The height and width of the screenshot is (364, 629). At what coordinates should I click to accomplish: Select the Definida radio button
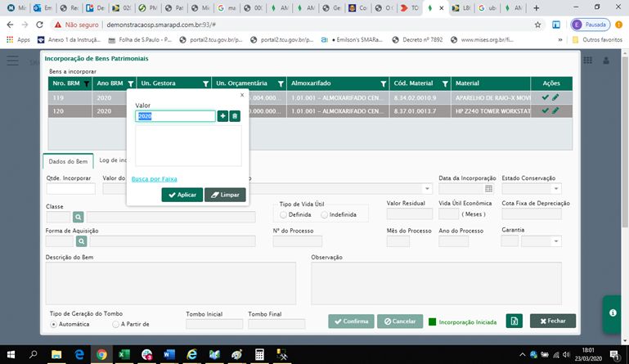284,214
